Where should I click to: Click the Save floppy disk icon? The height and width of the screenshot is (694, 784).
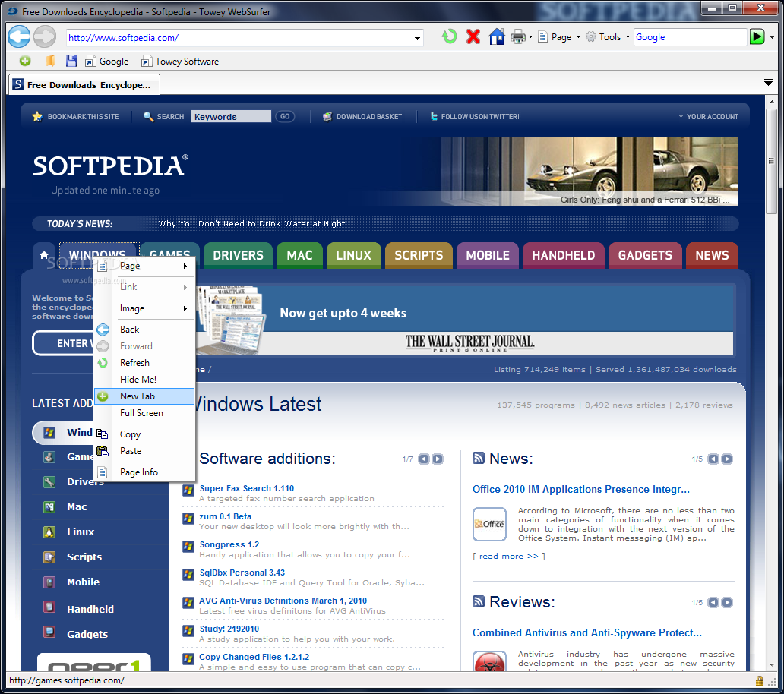click(71, 61)
